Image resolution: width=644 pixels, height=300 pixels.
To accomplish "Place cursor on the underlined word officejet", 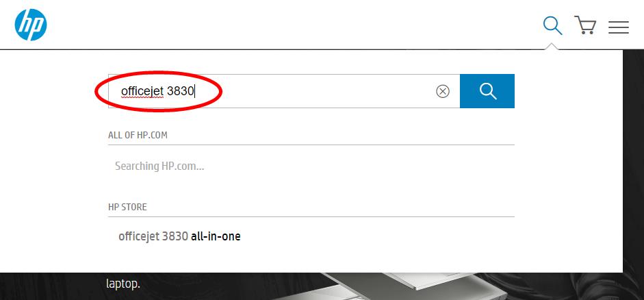I will pyautogui.click(x=142, y=91).
